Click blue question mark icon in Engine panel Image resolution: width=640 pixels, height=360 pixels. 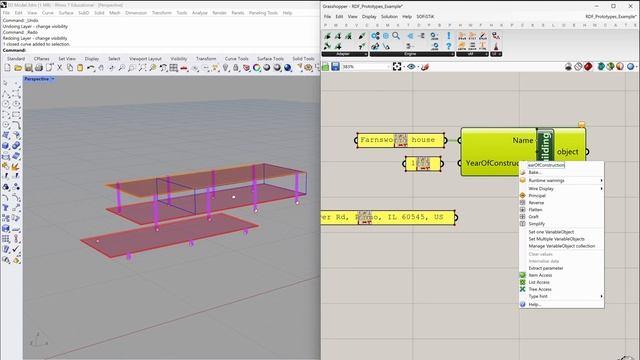449,46
